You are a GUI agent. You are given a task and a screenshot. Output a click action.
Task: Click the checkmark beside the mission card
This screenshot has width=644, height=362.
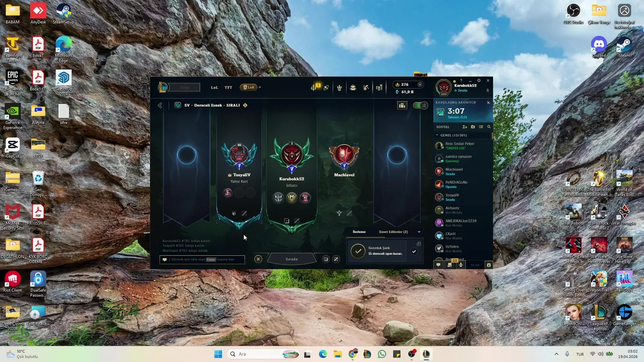(x=414, y=251)
